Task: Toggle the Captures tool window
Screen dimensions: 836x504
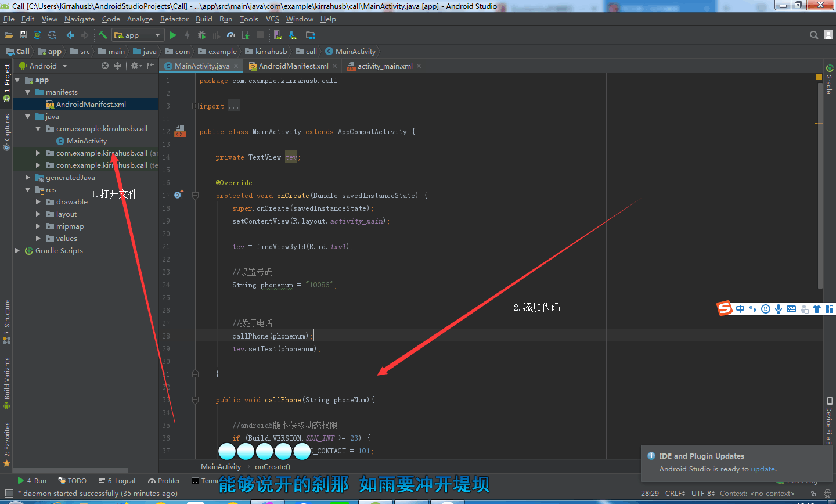Action: point(7,132)
